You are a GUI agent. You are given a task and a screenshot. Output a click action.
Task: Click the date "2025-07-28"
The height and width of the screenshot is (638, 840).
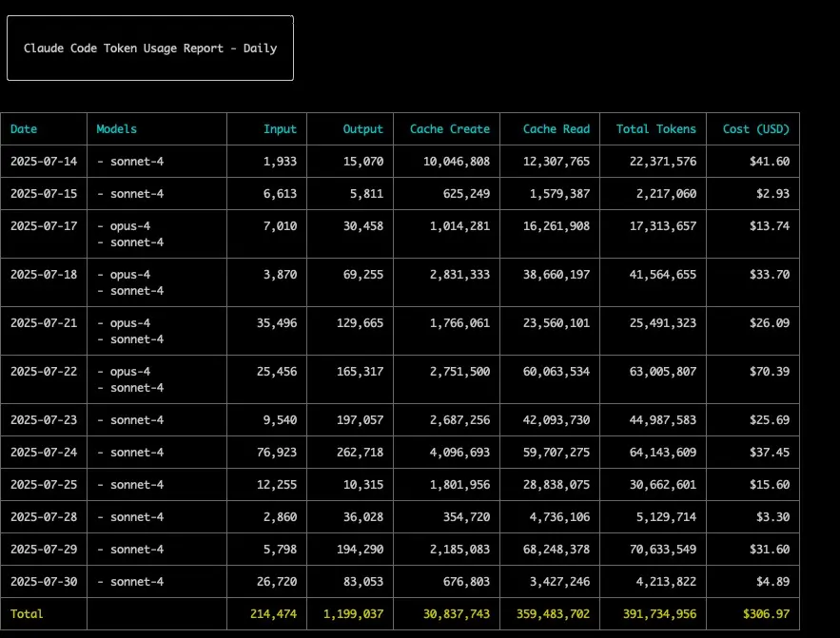[x=44, y=516]
